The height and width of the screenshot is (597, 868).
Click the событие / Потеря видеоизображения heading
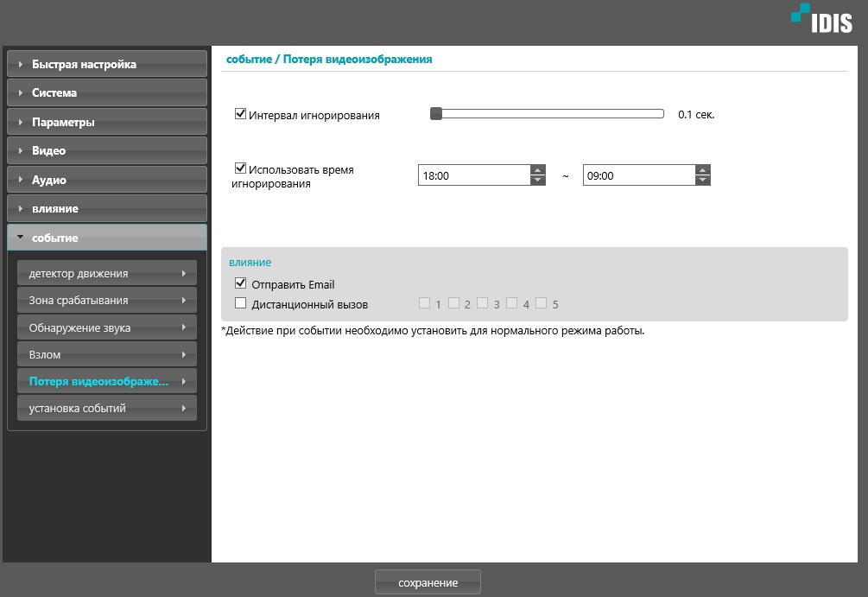(329, 60)
